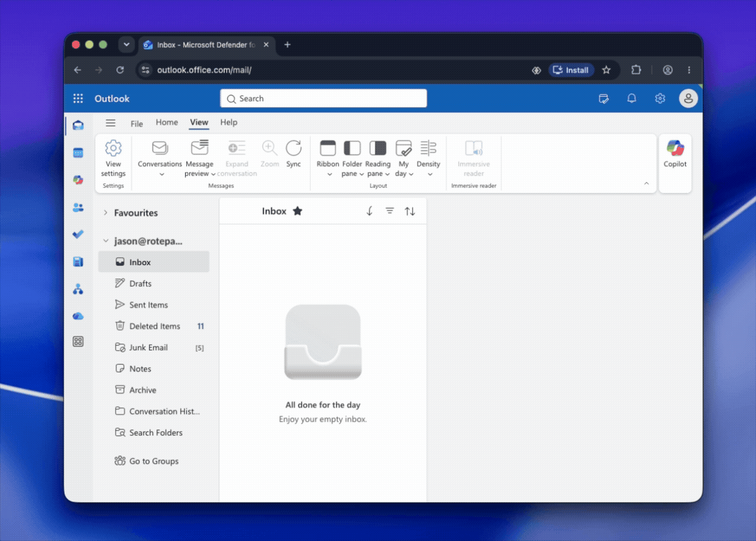Open the account profile avatar
The width and height of the screenshot is (756, 541).
tap(688, 99)
